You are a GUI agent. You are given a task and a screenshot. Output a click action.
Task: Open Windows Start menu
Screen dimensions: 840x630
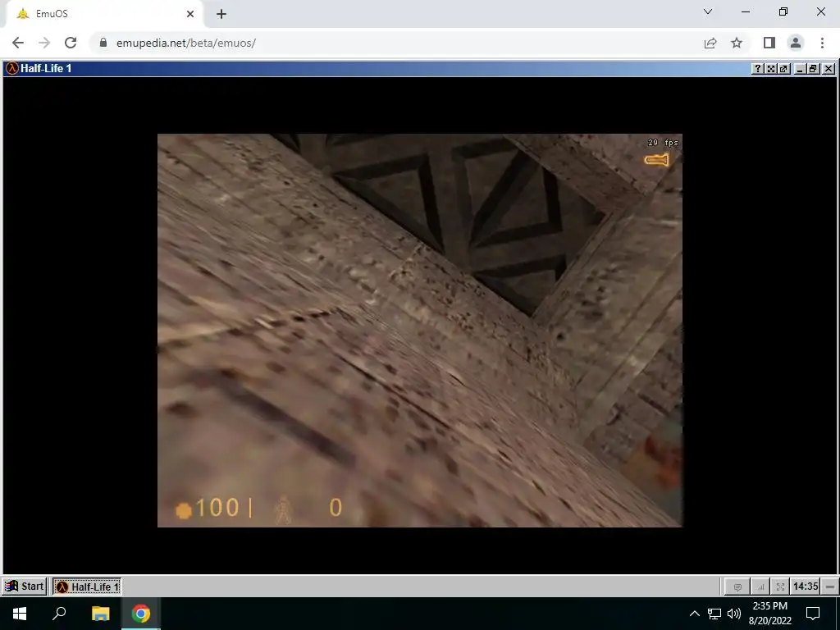click(x=20, y=614)
